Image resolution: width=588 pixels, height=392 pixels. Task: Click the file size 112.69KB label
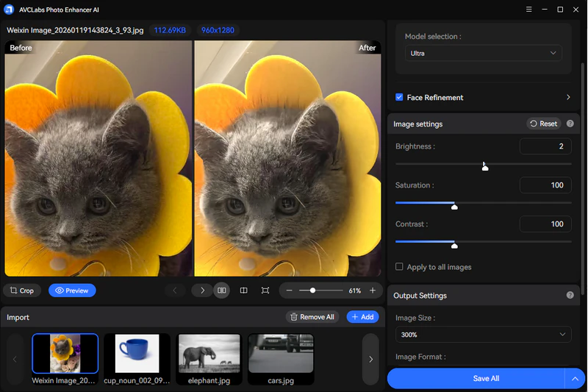[170, 30]
